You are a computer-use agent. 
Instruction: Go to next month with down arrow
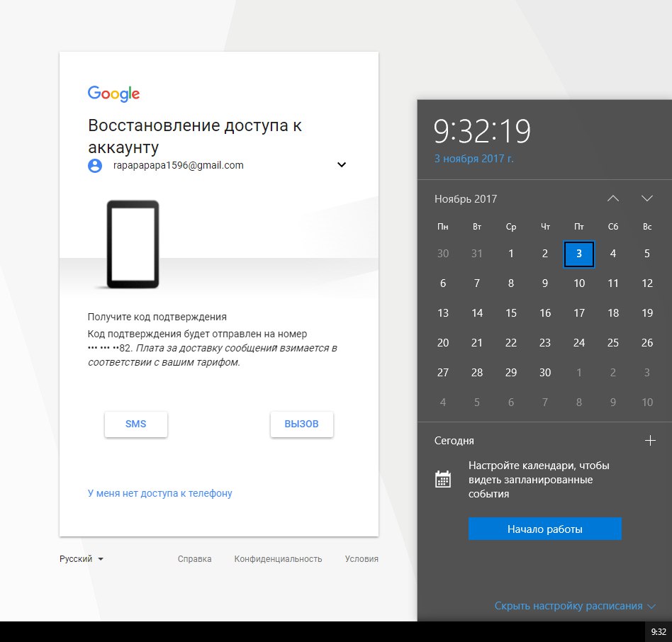(646, 199)
